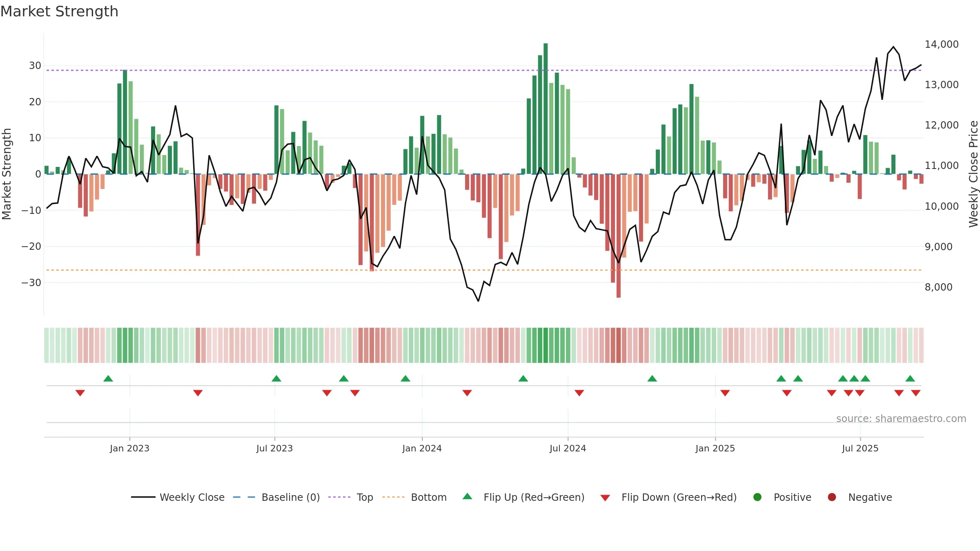Click the '11,000' right axis tick label
The height and width of the screenshot is (551, 980).
942,165
